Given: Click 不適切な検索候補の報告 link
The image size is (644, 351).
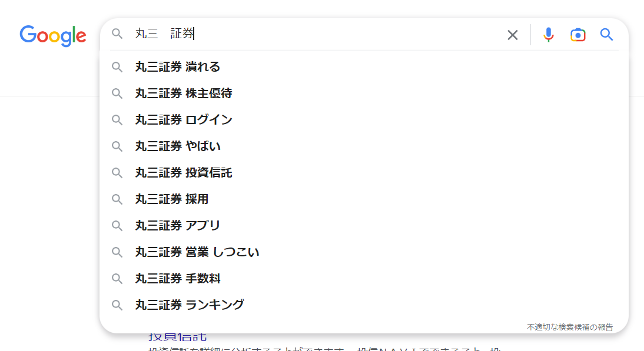Looking at the screenshot, I should (x=570, y=327).
